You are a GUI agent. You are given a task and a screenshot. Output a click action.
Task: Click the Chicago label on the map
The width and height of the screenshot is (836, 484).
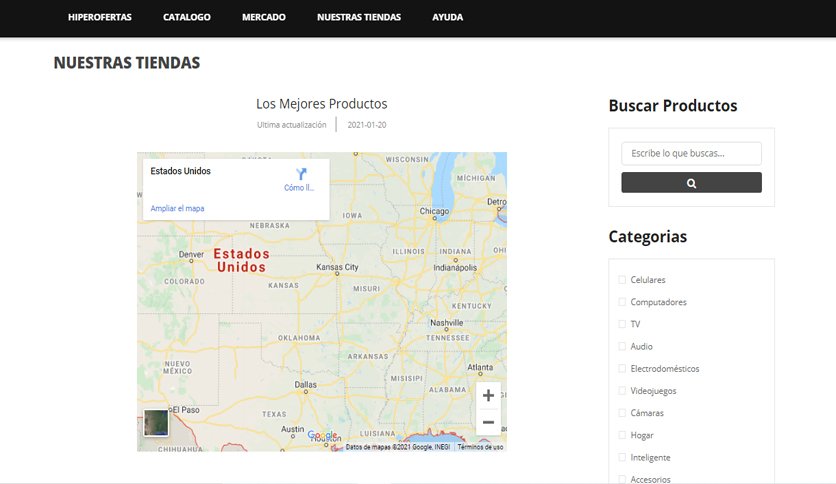[434, 211]
